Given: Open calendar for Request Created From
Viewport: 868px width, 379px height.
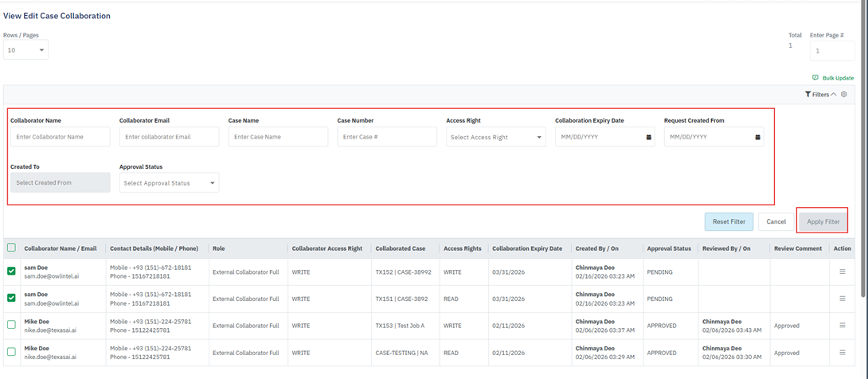Looking at the screenshot, I should [757, 137].
